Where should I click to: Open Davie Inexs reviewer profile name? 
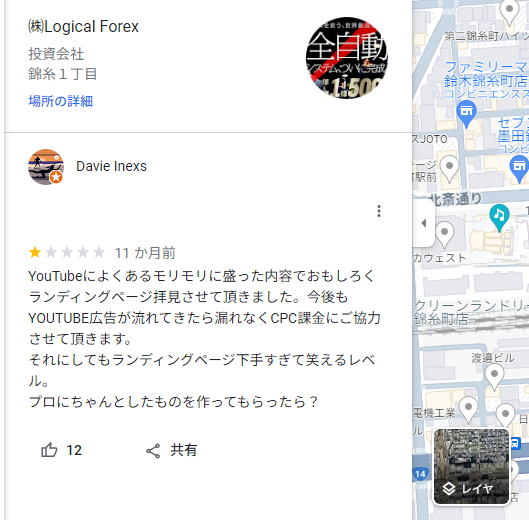point(111,166)
